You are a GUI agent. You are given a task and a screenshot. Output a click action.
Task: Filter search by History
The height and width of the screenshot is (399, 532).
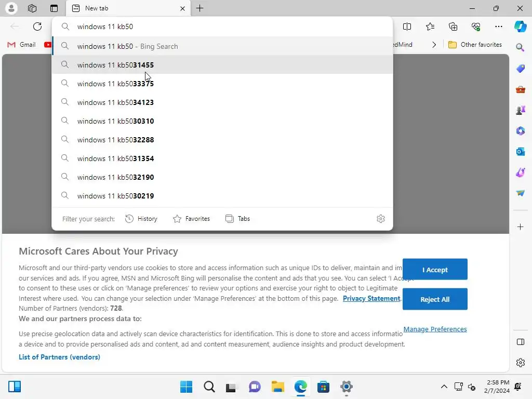click(141, 219)
